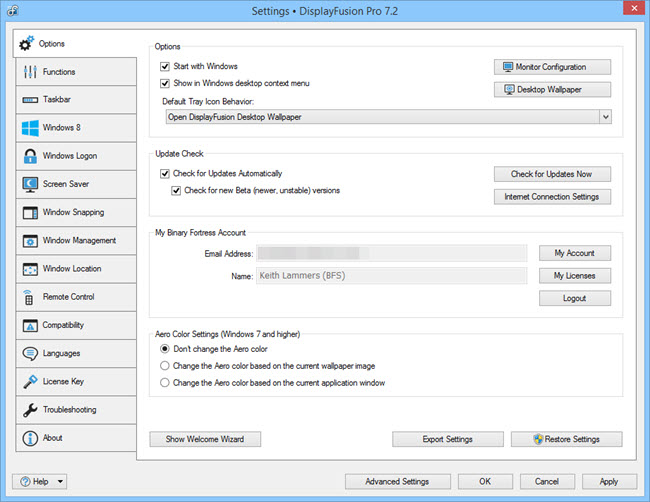Click the Email Address field
Image resolution: width=650 pixels, height=502 pixels.
[392, 253]
